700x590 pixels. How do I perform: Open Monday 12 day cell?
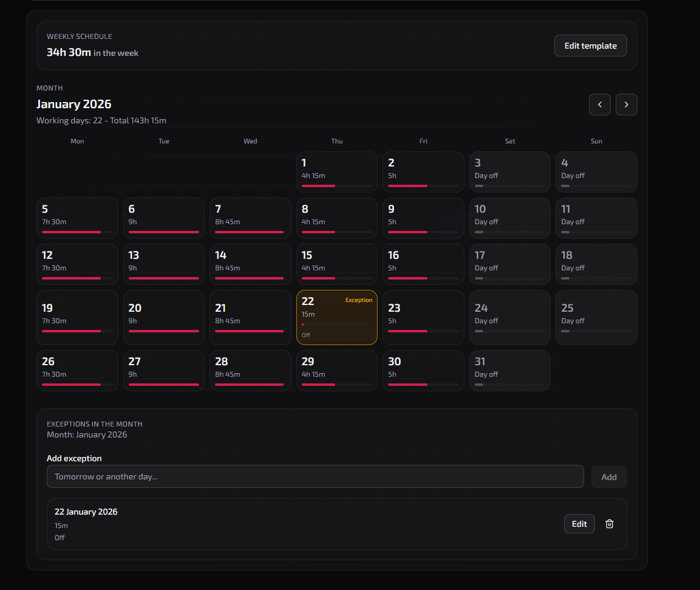tap(77, 264)
